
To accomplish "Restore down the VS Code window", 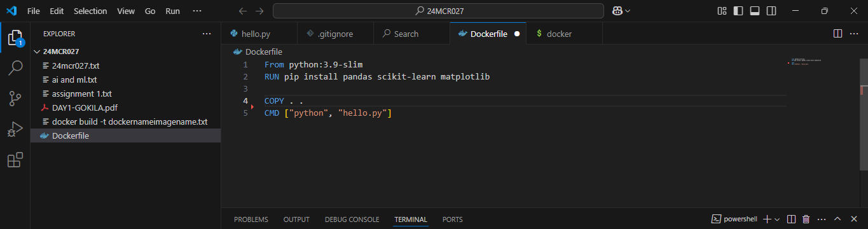I will tap(824, 11).
